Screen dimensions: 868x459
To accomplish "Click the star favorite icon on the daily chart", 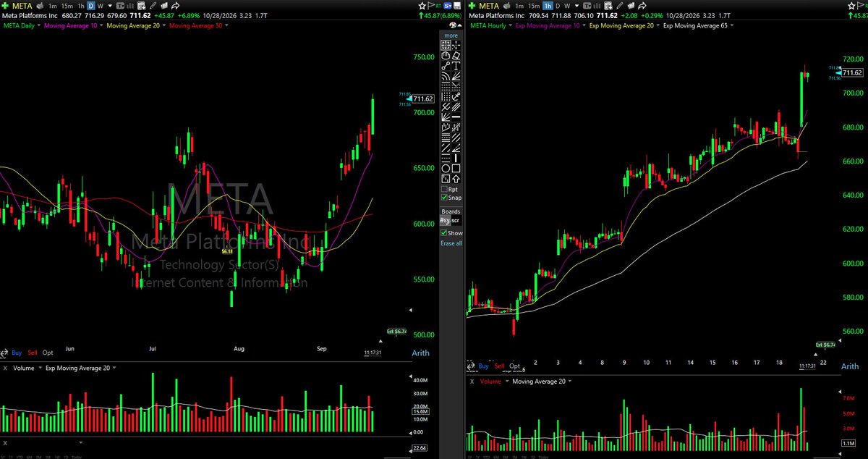I will point(422,6).
